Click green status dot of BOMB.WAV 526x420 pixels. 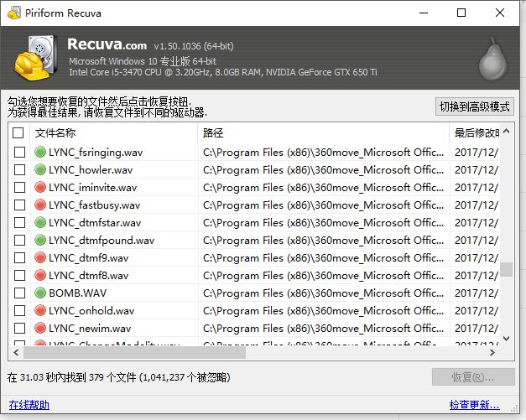40,293
